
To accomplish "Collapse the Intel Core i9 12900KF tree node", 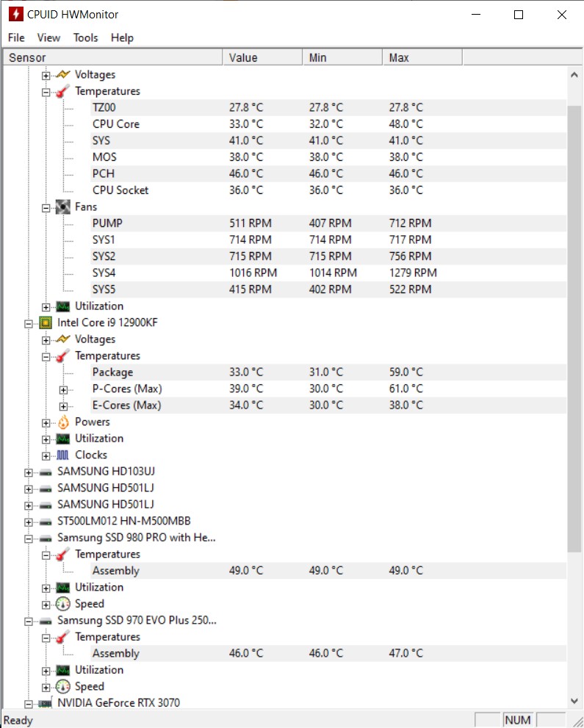I will (x=29, y=323).
